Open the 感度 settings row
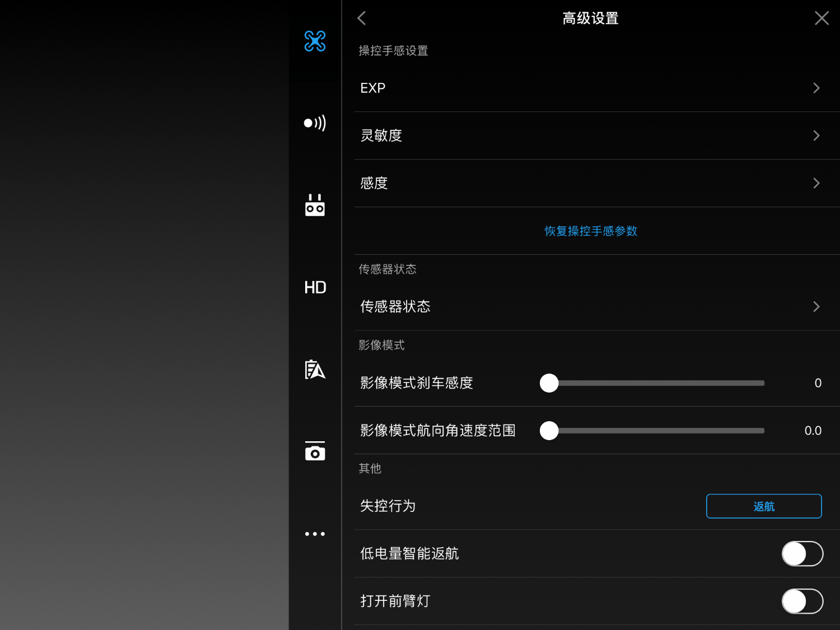840x630 pixels. pyautogui.click(x=597, y=183)
